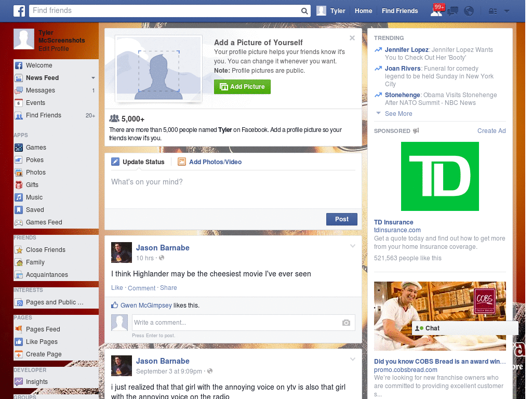
Task: Click the Games Feed controller icon
Action: pos(19,222)
